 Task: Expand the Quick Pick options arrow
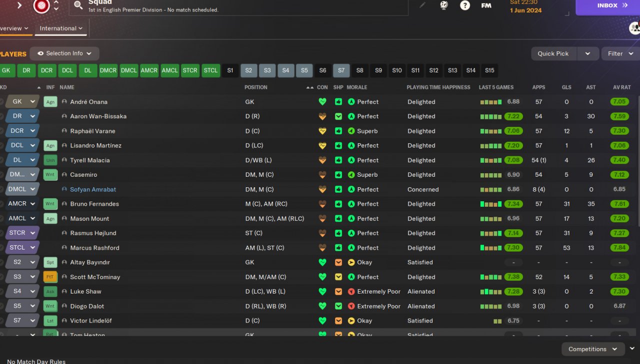point(588,53)
